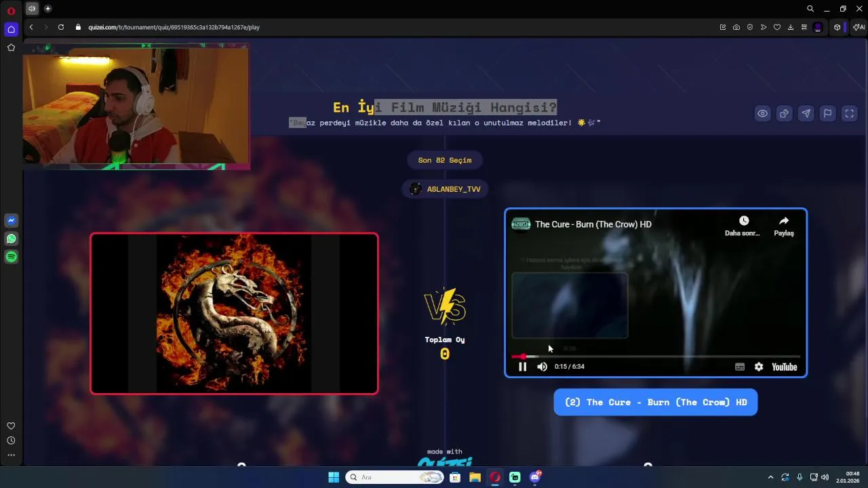Toggle YouTube subtitles button
This screenshot has height=488, width=868.
click(x=740, y=367)
